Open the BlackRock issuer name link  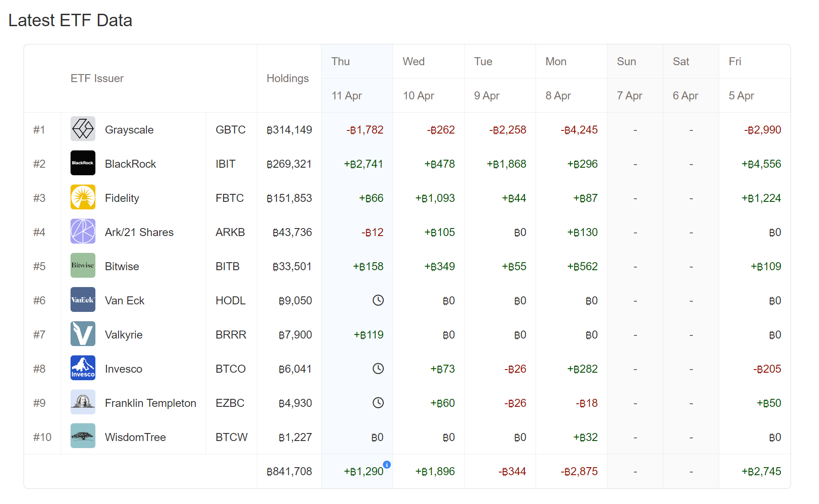(x=130, y=164)
